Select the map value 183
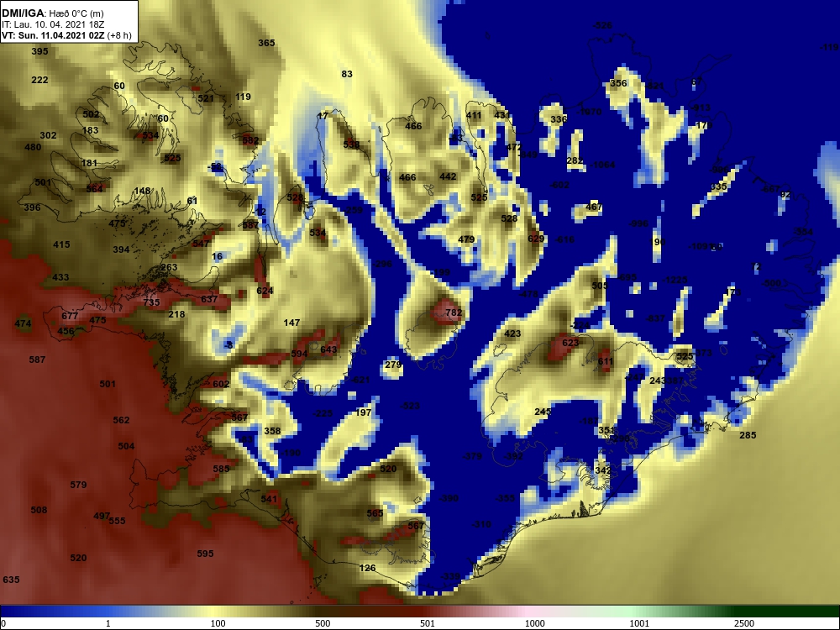The image size is (840, 630). (x=91, y=130)
